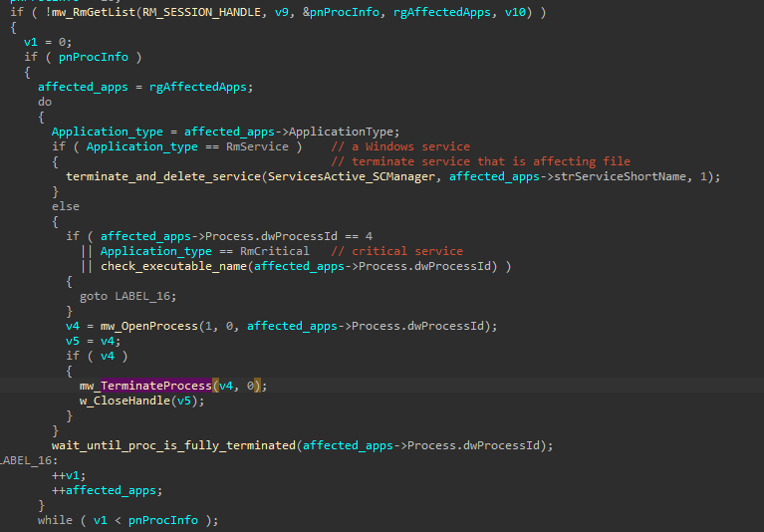The height and width of the screenshot is (532, 764).
Task: Click the "terminate service that is affecting file" comment
Action: 480,161
